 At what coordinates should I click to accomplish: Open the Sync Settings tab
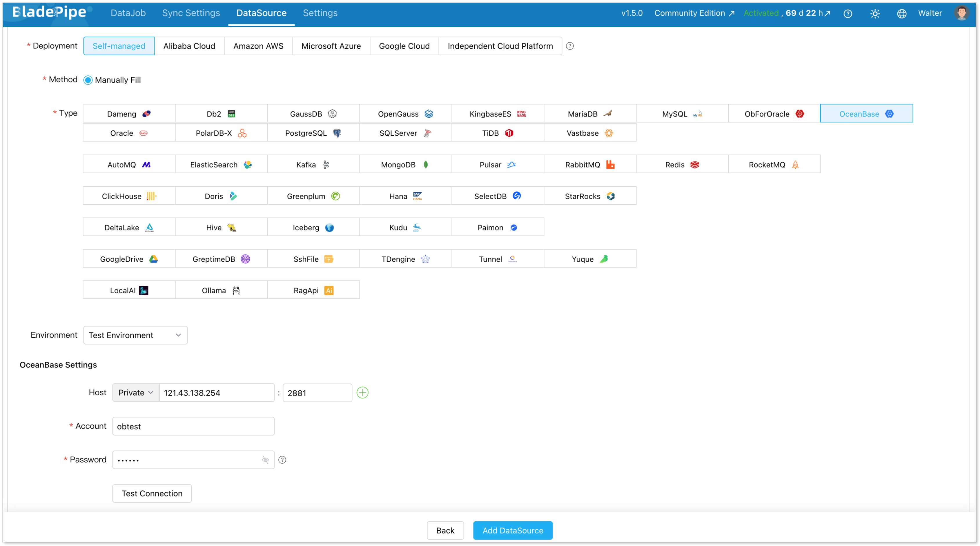point(191,13)
